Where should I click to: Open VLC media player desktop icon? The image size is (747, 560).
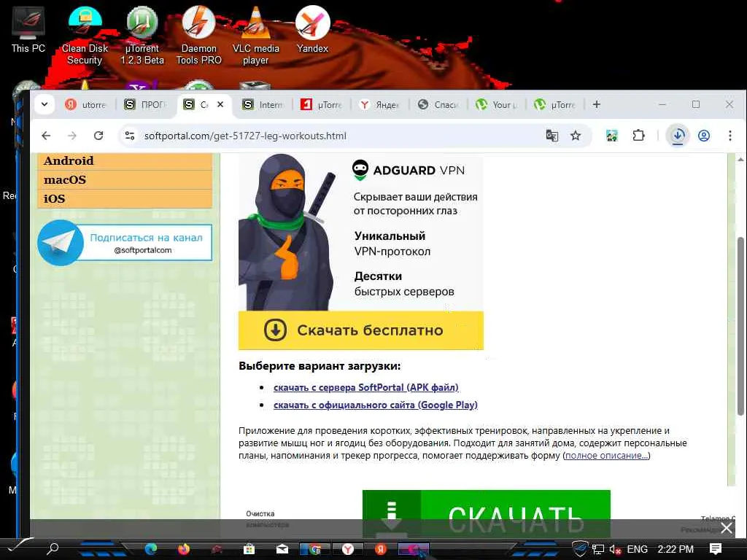pos(256,35)
